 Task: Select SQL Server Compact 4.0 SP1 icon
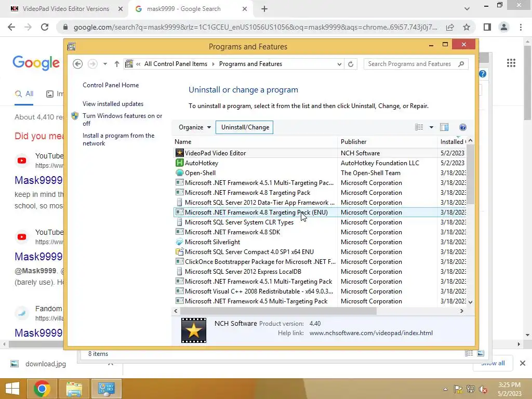click(179, 252)
